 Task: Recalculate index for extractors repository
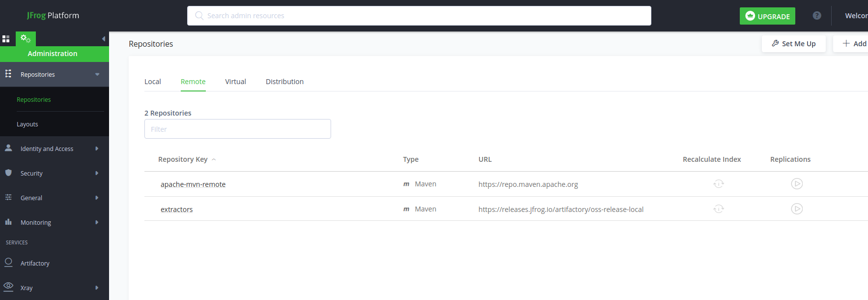pos(719,209)
